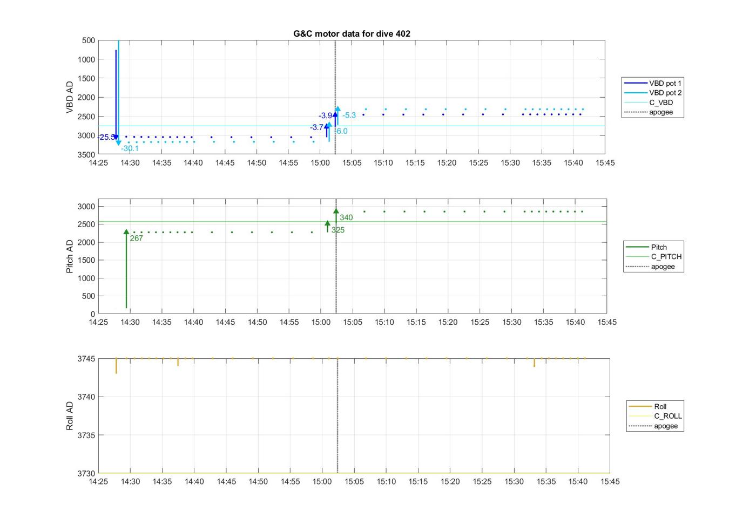
Task: Click the "3735" tick on Roll y-axis
Action: click(86, 435)
